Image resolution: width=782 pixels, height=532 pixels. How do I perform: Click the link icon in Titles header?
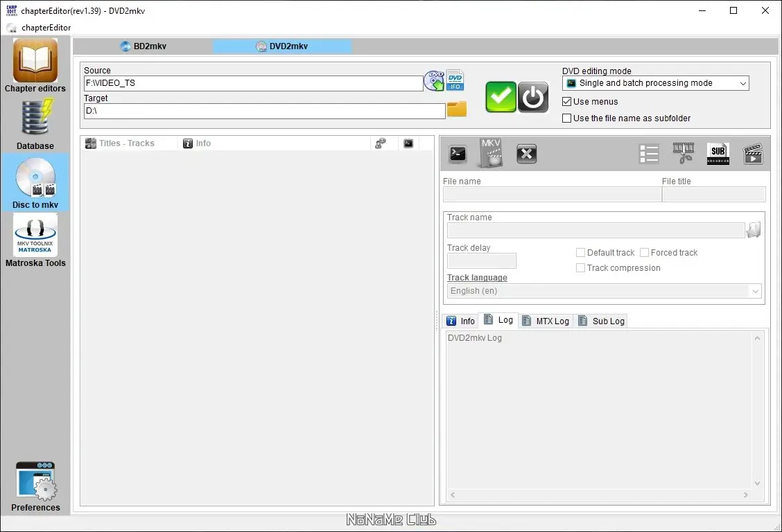[381, 143]
